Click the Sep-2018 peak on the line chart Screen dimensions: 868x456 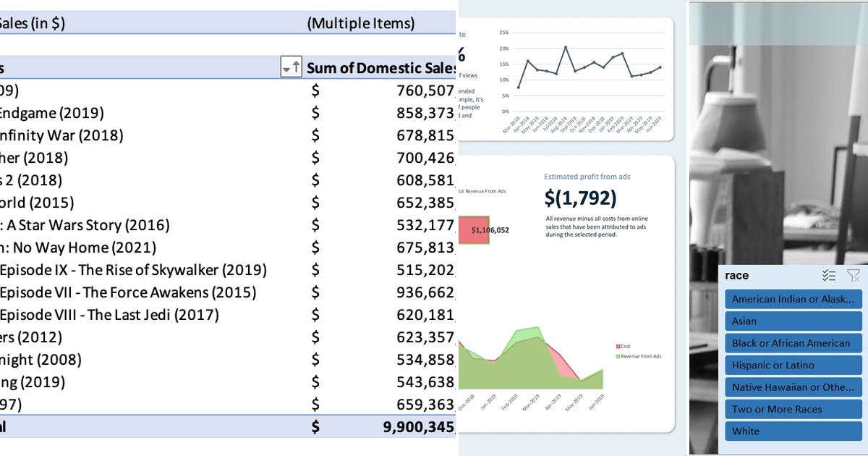566,46
